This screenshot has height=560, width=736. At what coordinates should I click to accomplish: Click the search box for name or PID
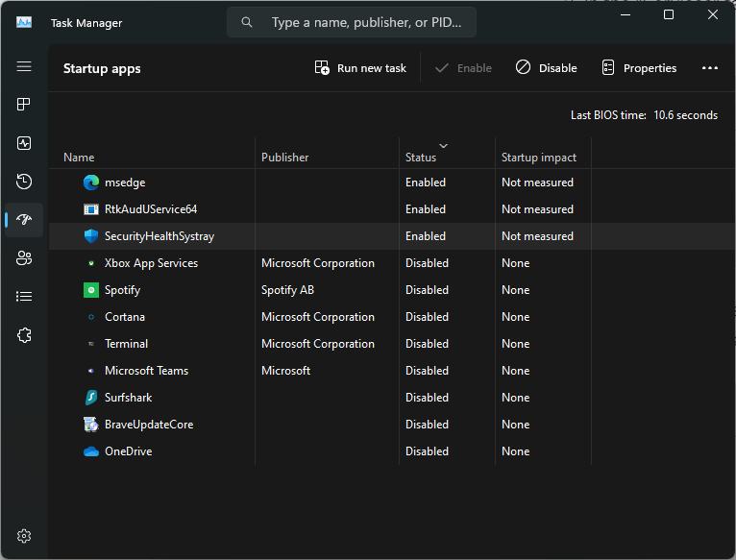352,22
